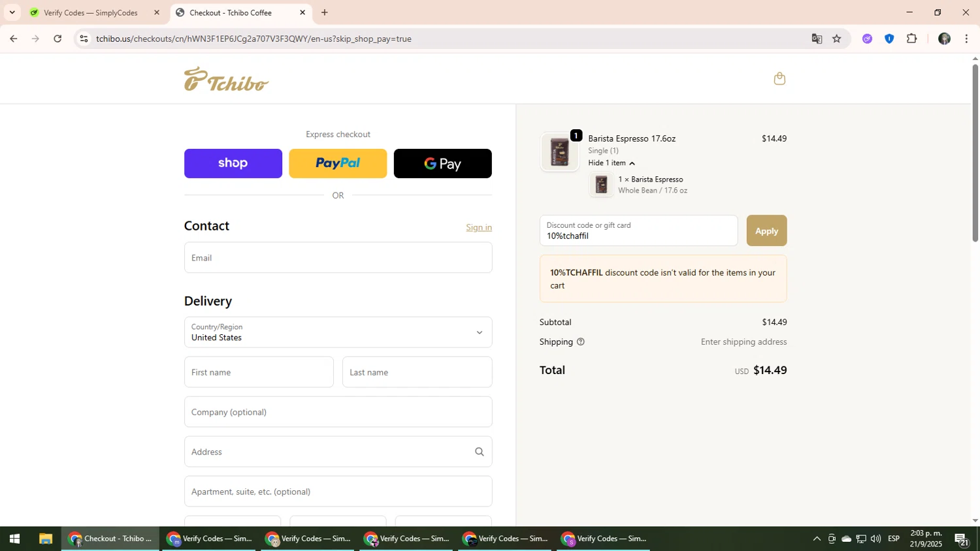This screenshot has height=551, width=980.
Task: Close the Checkout - Tchibo Coffee tab
Action: pyautogui.click(x=302, y=12)
